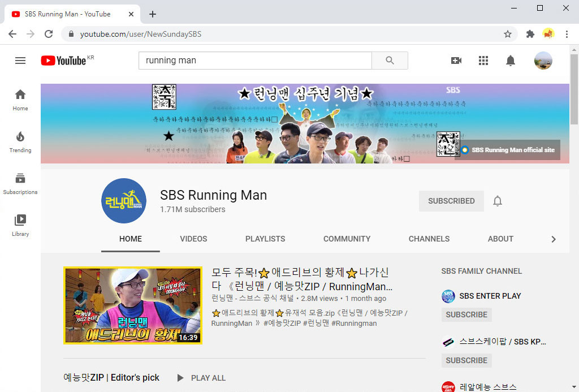The width and height of the screenshot is (579, 392).
Task: Click the browser back arrow
Action: (12, 34)
